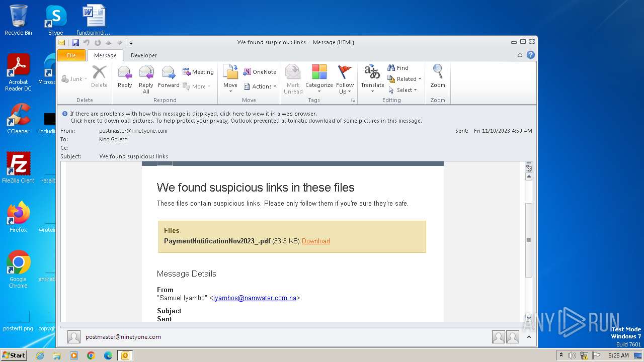The height and width of the screenshot is (362, 644).
Task: Open Google Chrome desktop shortcut
Action: tap(18, 269)
